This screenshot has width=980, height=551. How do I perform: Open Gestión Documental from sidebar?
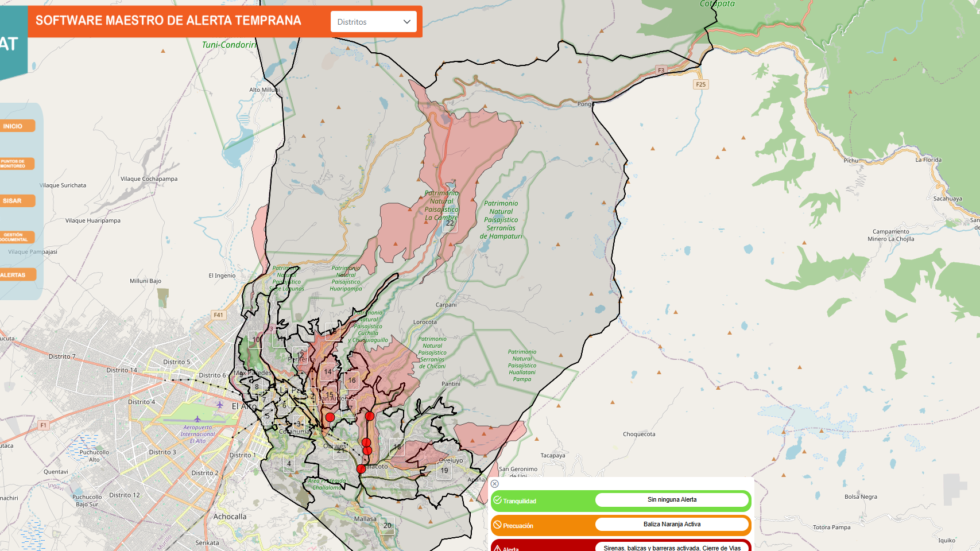coord(16,237)
